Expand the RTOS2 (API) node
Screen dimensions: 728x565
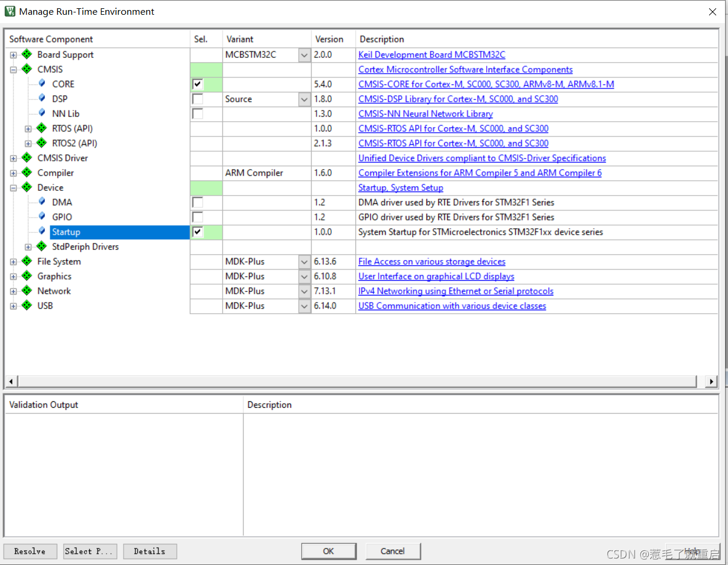28,144
